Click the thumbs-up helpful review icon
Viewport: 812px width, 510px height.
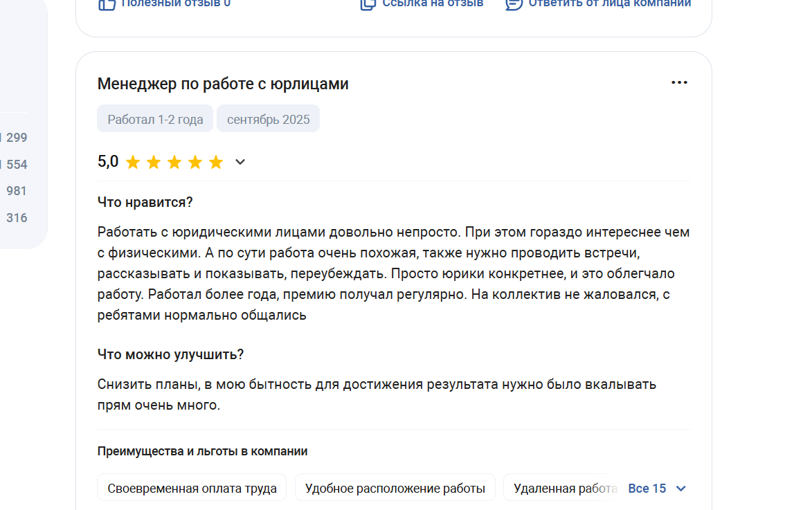[x=107, y=4]
